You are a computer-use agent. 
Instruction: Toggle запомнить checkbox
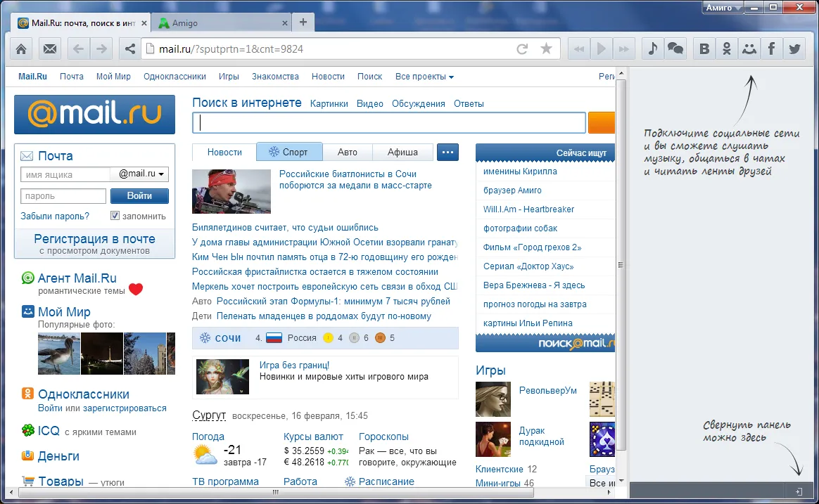click(x=115, y=216)
